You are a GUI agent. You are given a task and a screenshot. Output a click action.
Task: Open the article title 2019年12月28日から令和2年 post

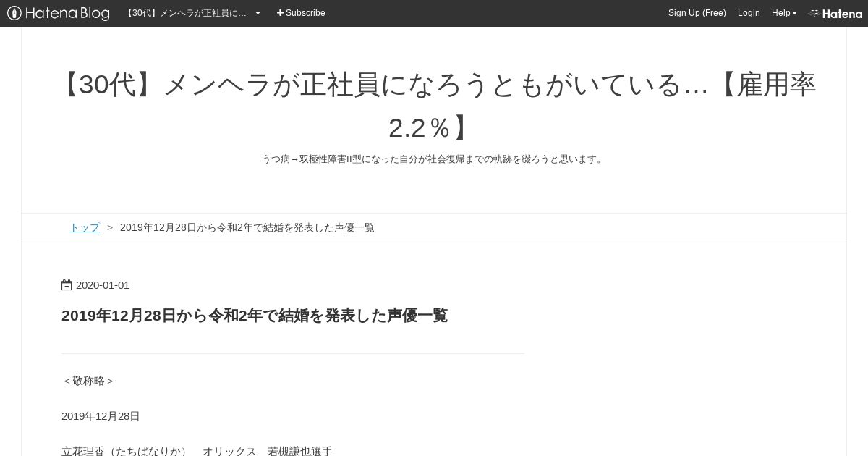[x=255, y=316]
